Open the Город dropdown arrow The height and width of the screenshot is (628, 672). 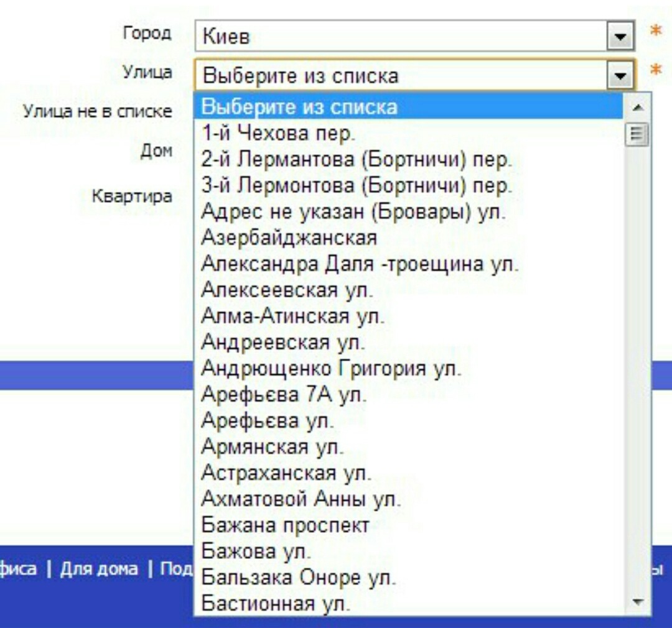[620, 35]
